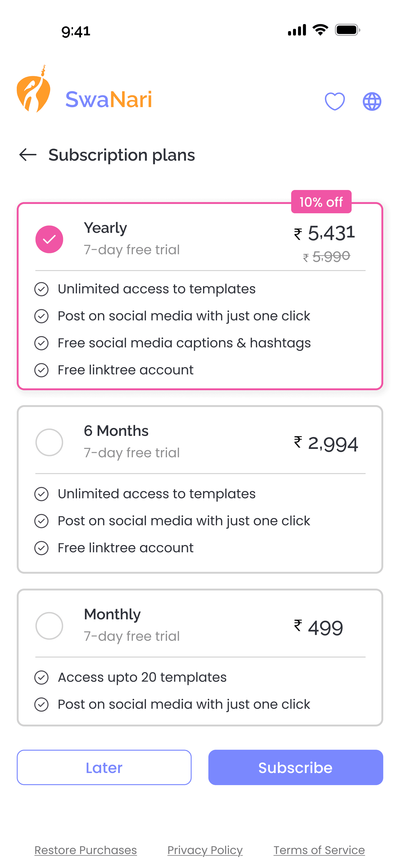400x868 pixels.
Task: Open the Terms of Service link
Action: point(319,850)
